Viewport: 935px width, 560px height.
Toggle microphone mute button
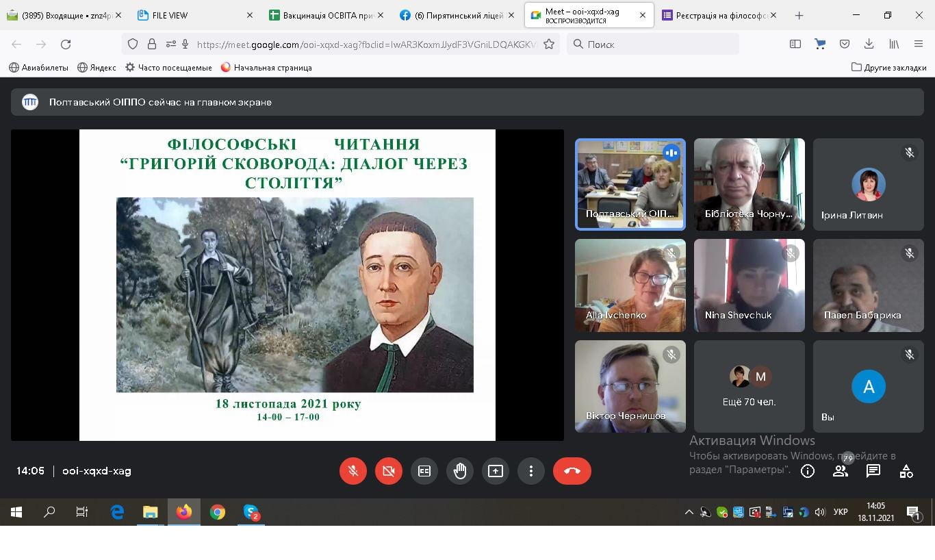pyautogui.click(x=353, y=471)
